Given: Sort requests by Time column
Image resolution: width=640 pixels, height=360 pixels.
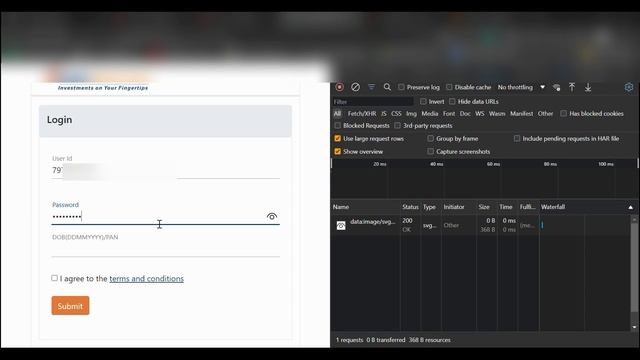Looking at the screenshot, I should (507, 207).
